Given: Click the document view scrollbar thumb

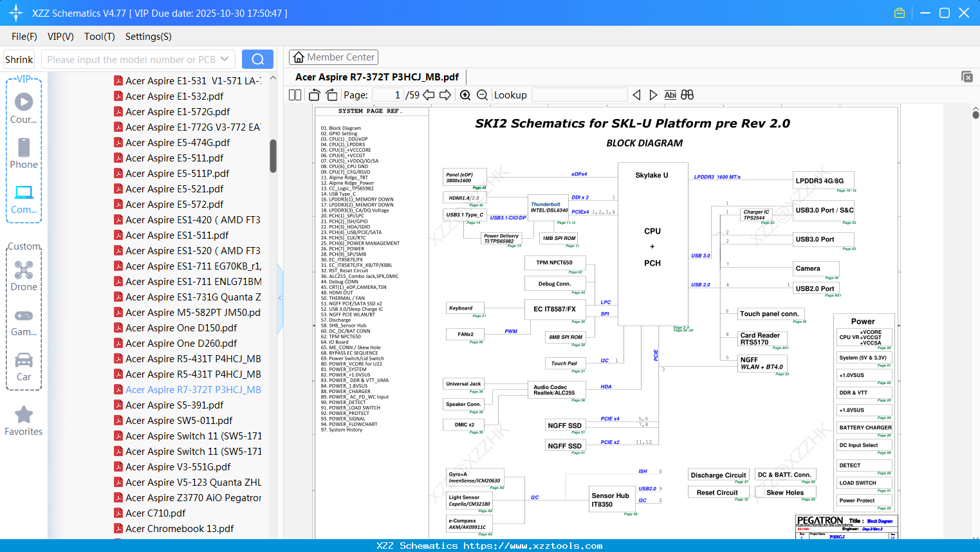Looking at the screenshot, I should coord(975,115).
